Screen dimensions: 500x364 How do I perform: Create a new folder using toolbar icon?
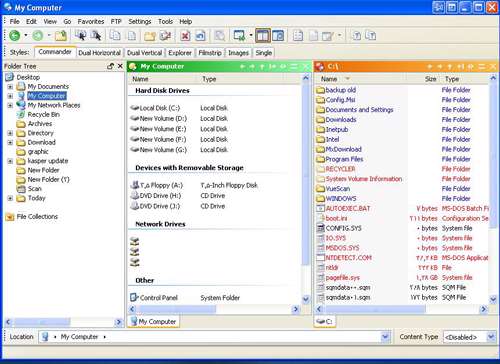(150, 36)
